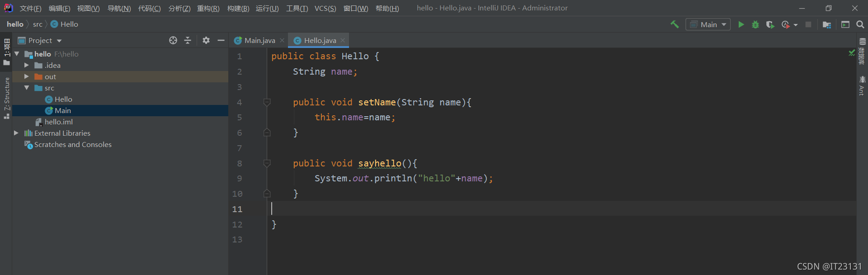Image resolution: width=868 pixels, height=275 pixels.
Task: Open the 代码(C) menu
Action: (x=149, y=8)
